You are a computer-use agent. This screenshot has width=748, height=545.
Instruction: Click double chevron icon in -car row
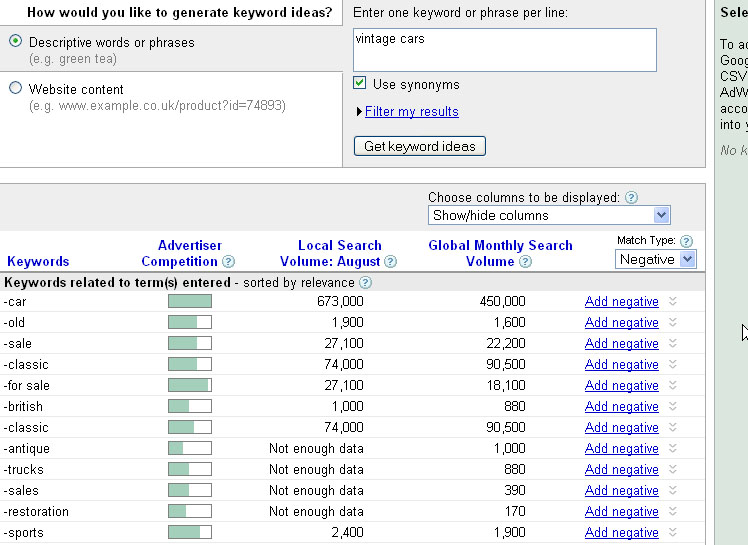tap(673, 302)
